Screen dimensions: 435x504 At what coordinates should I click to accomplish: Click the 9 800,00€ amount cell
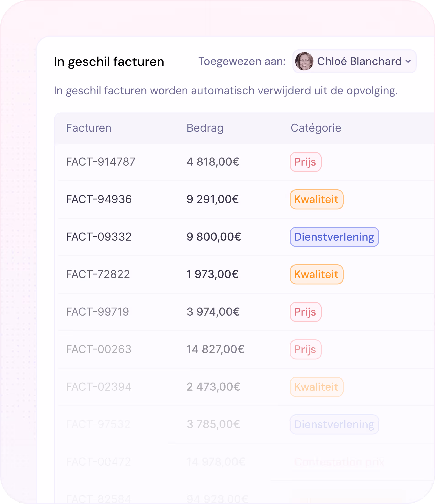[x=214, y=237]
